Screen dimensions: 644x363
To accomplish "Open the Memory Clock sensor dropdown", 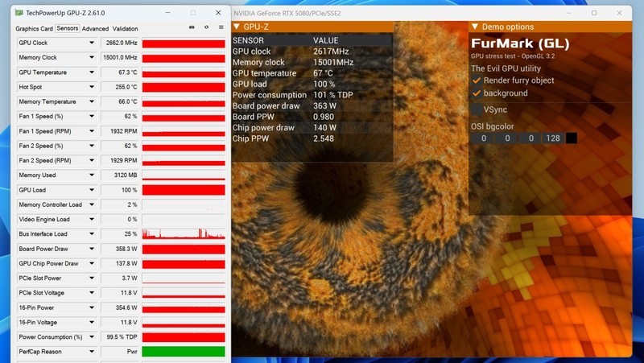I will [92, 57].
